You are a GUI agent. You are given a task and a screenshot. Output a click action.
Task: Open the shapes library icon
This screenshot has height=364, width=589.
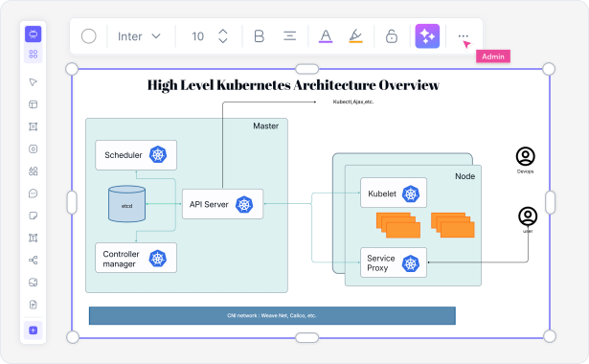pyautogui.click(x=34, y=171)
